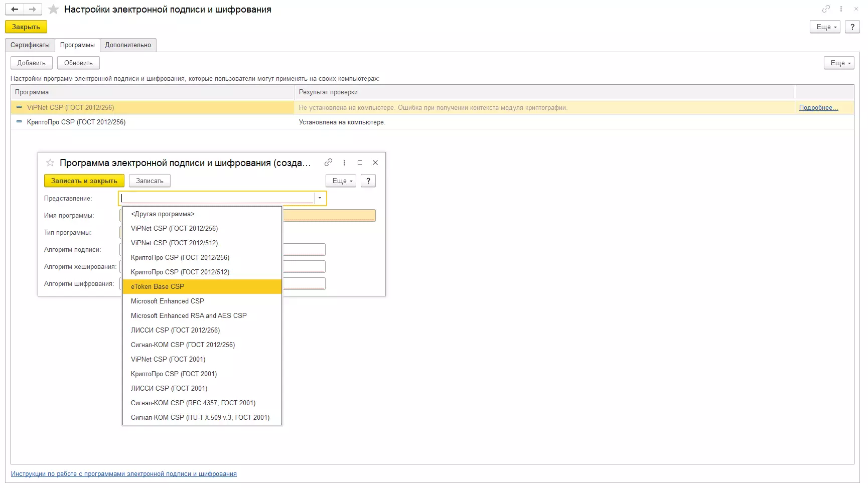Viewport: 868px width, 488px height.
Task: Click 'Установлена на компьютере.' result cell
Action: 545,122
